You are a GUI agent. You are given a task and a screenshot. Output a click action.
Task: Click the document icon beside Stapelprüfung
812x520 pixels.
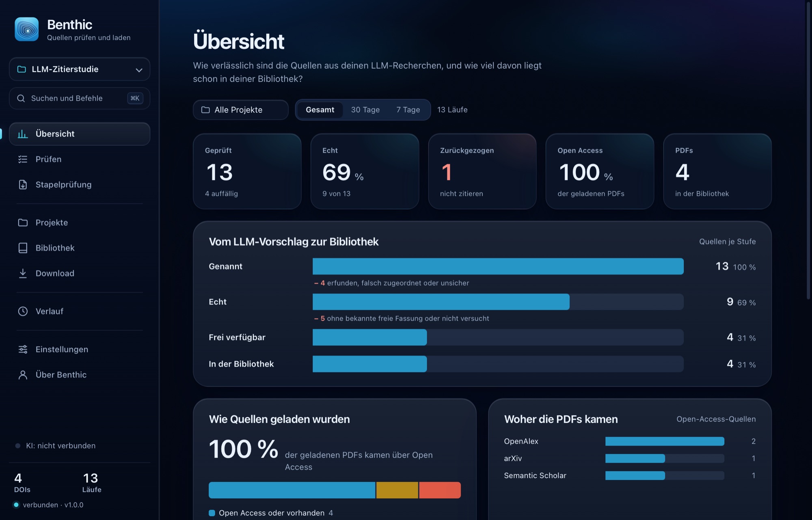23,185
